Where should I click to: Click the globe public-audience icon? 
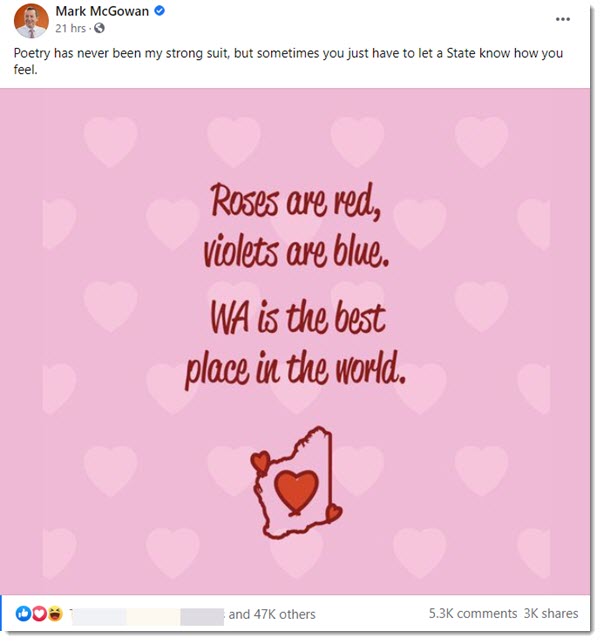99,28
